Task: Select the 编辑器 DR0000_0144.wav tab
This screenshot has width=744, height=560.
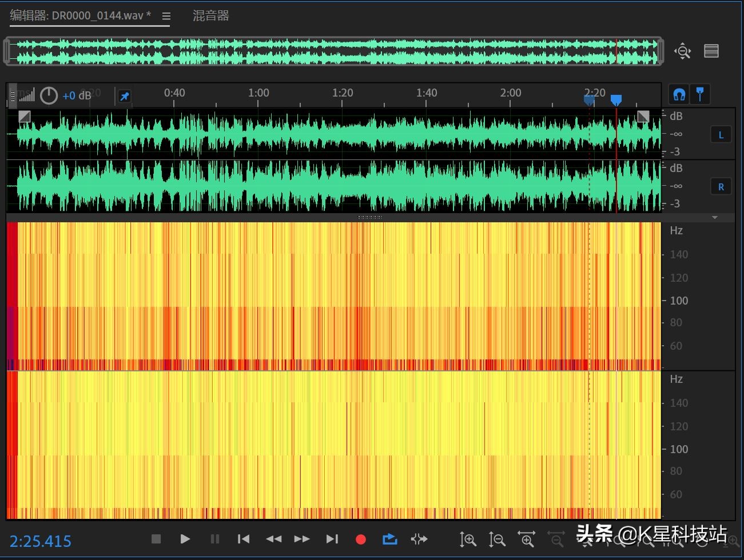Action: [80, 16]
